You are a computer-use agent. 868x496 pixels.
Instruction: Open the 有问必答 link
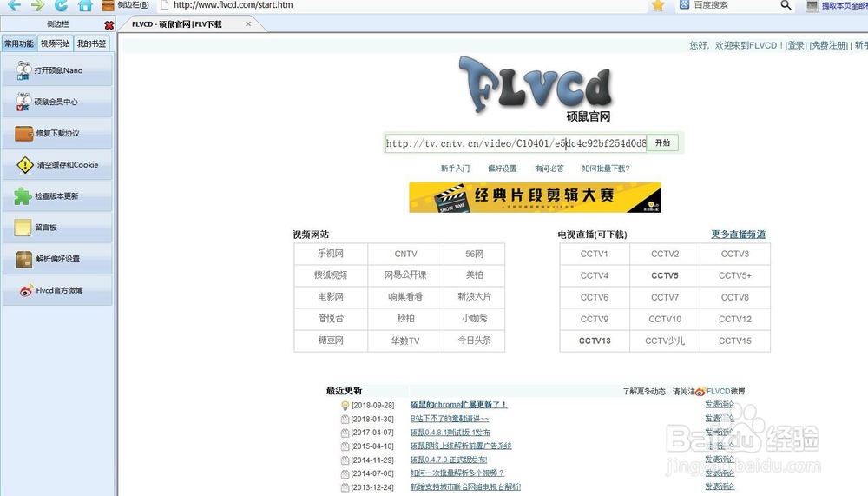549,169
